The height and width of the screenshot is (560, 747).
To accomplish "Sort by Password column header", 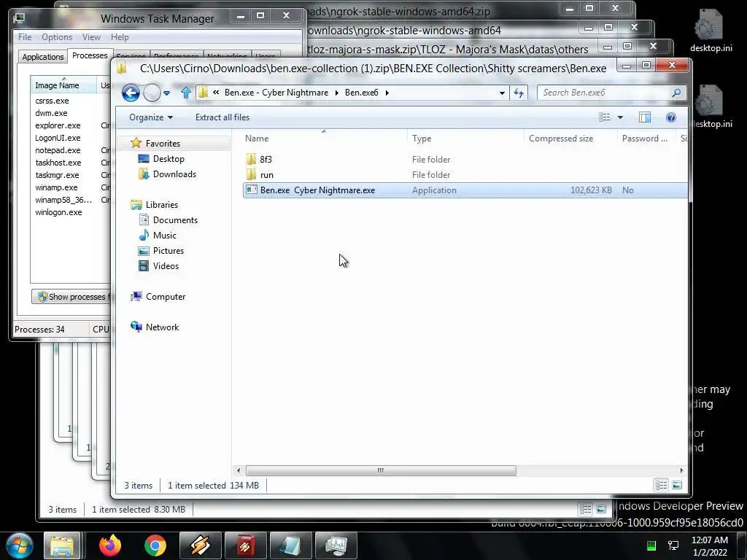I will [647, 138].
